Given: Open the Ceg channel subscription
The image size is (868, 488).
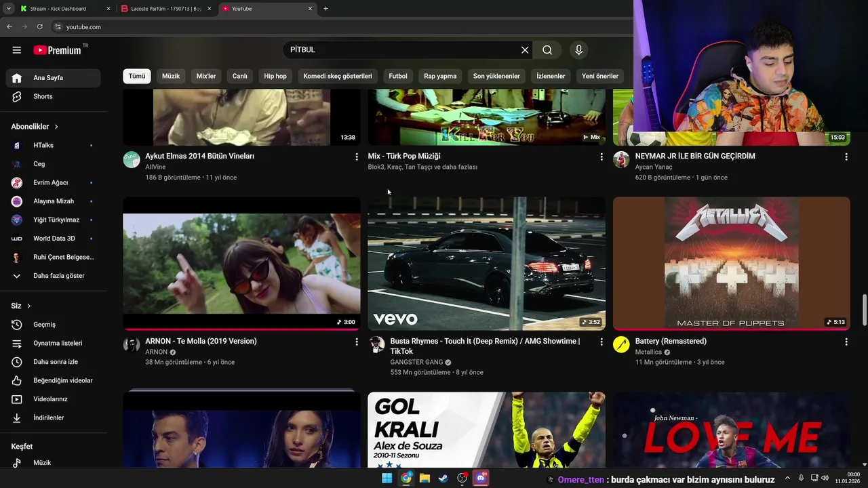Looking at the screenshot, I should tap(53, 164).
